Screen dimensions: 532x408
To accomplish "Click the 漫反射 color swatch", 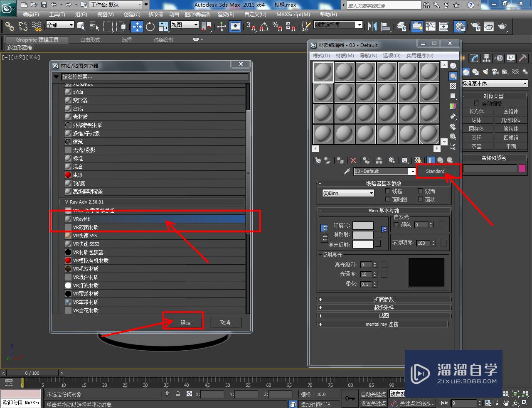I will 363,235.
